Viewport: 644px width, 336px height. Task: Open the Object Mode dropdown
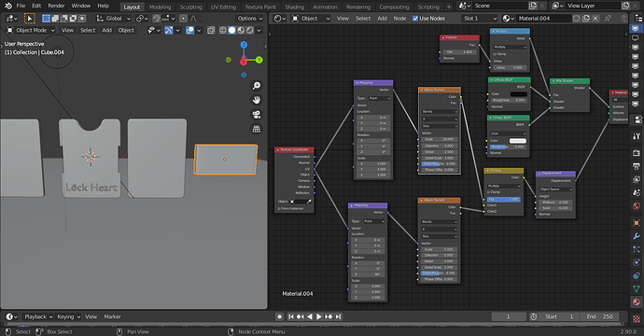pyautogui.click(x=31, y=31)
